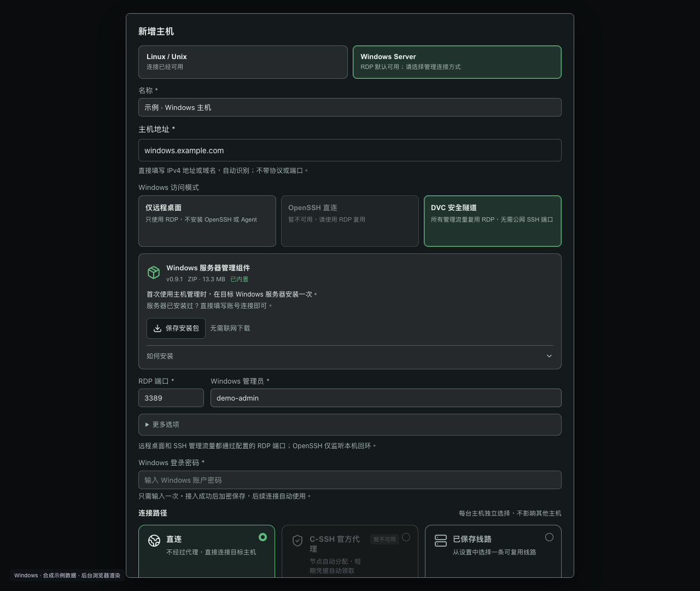Click the C-SSH shield icon
Image resolution: width=700 pixels, height=591 pixels.
click(297, 541)
